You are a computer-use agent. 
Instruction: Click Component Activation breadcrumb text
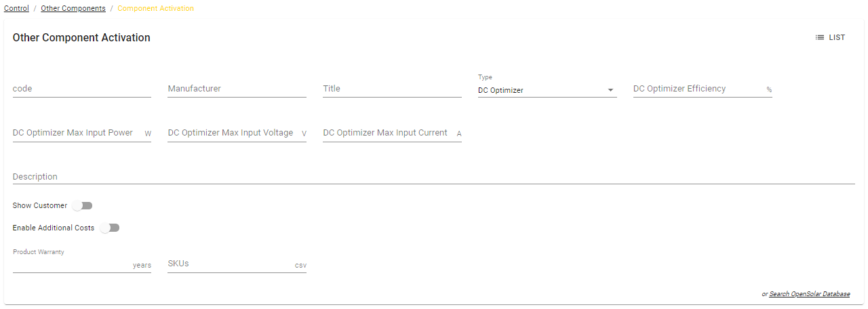tap(155, 8)
